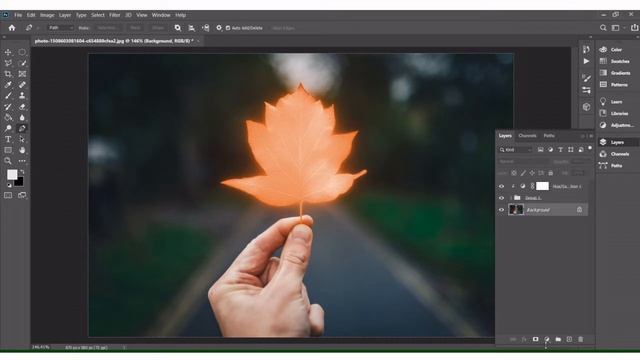This screenshot has height=360, width=640.
Task: Select the Crop tool
Action: pos(8,74)
